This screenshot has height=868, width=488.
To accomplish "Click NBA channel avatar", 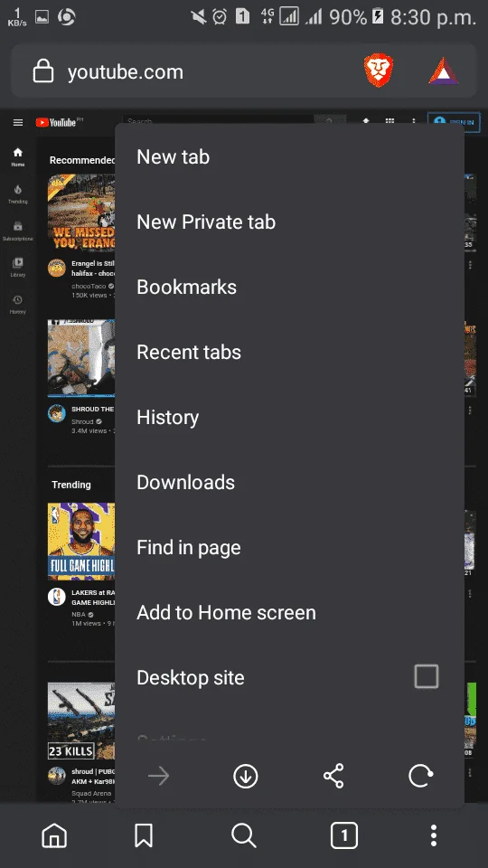I will (56, 596).
